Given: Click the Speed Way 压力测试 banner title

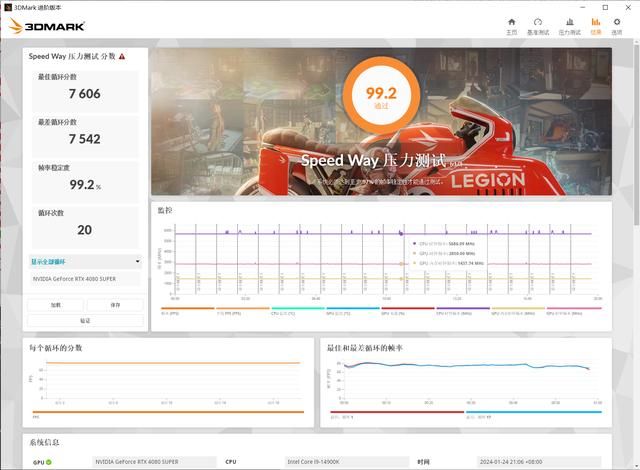Looking at the screenshot, I should (374, 160).
